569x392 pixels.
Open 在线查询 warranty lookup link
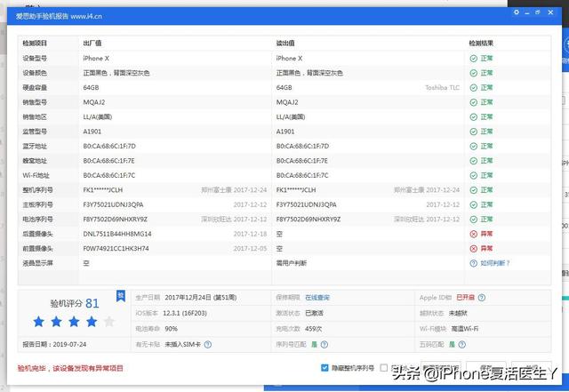click(x=317, y=298)
